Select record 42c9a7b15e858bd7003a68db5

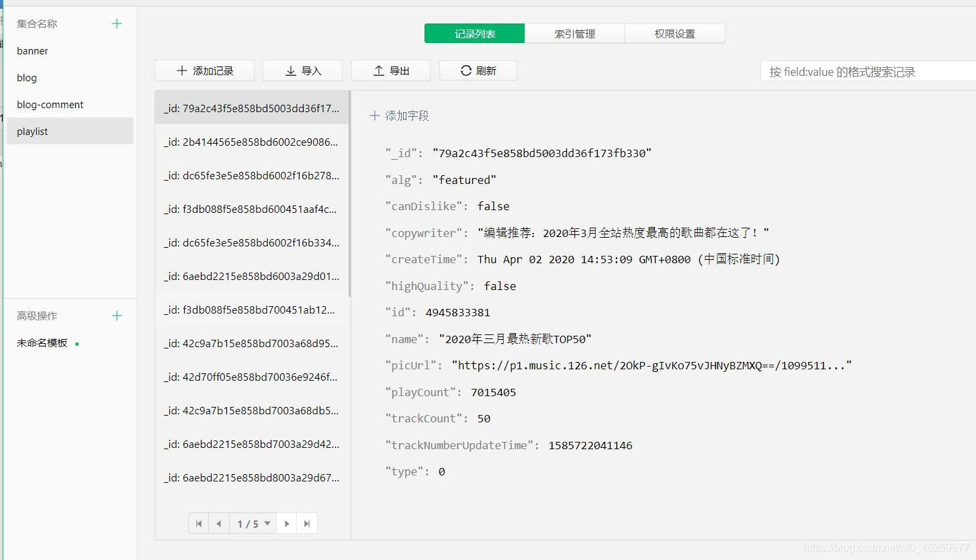pyautogui.click(x=252, y=410)
